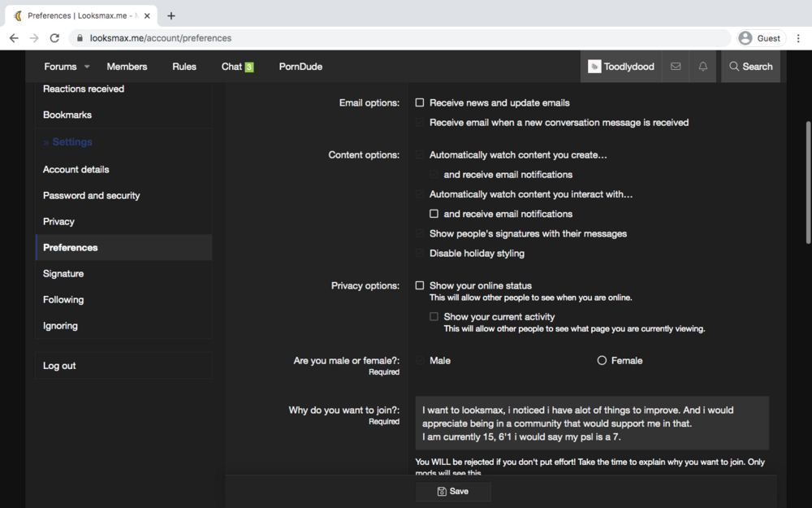Screen dimensions: 812x508
Task: Click in Why do you want to join textbox
Action: click(x=592, y=423)
